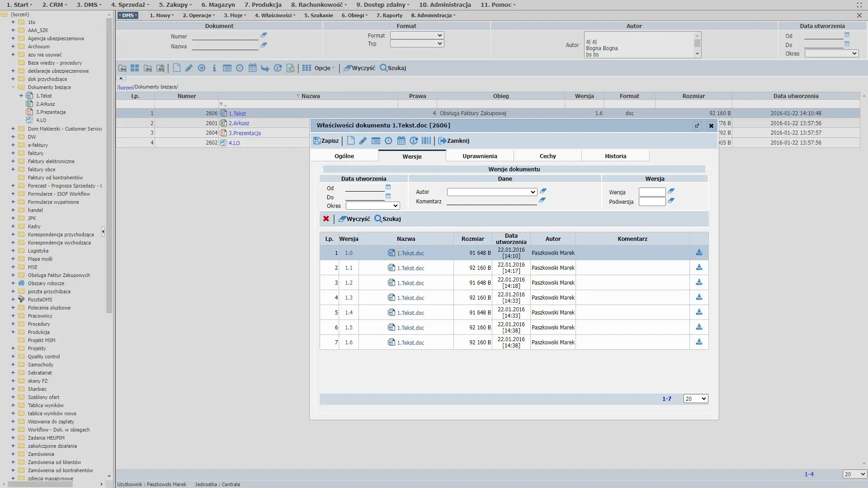
Task: Click the red X delete icon
Action: point(326,219)
